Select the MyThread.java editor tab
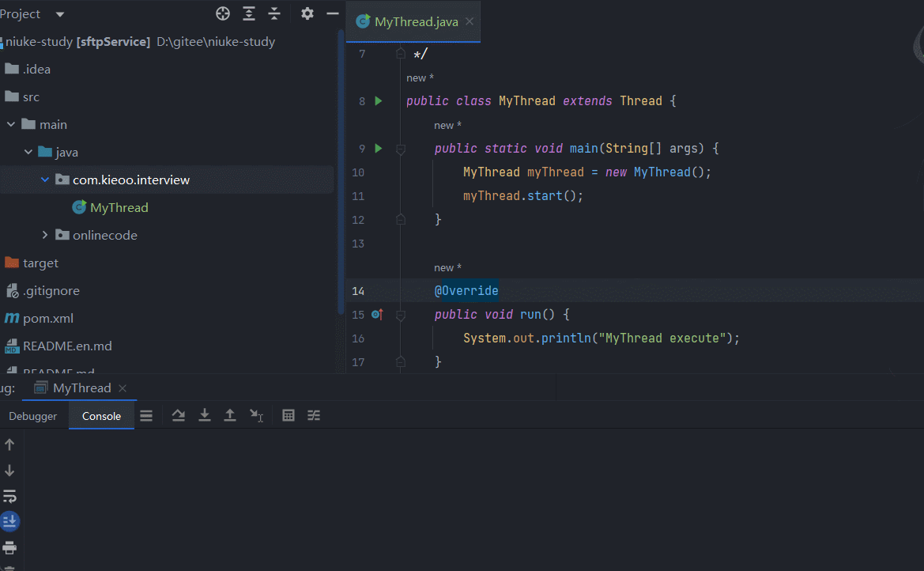 point(416,21)
